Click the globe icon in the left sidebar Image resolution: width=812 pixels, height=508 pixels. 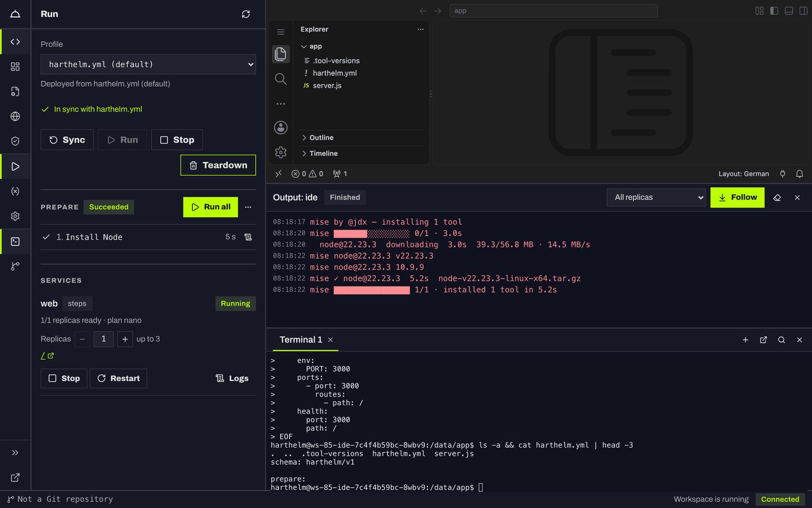click(15, 116)
